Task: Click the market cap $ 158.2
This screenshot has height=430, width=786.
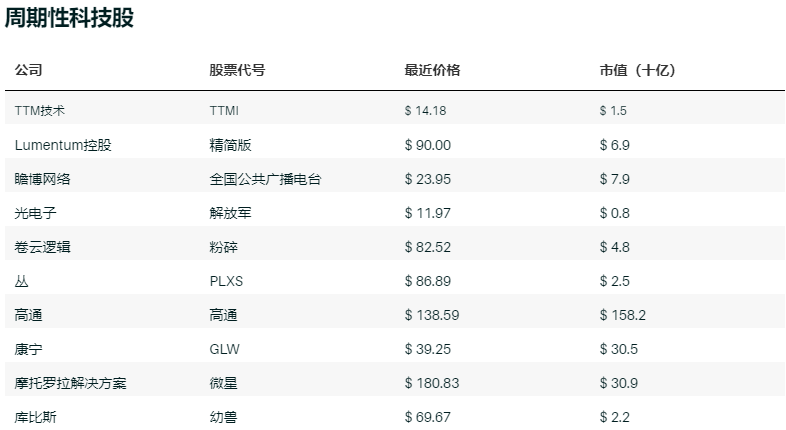Action: (623, 316)
